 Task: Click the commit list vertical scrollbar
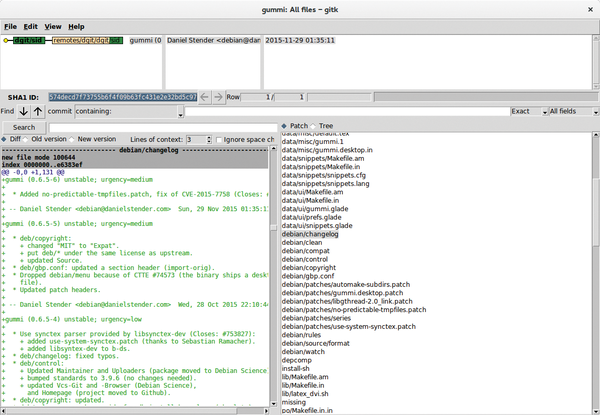[596, 62]
